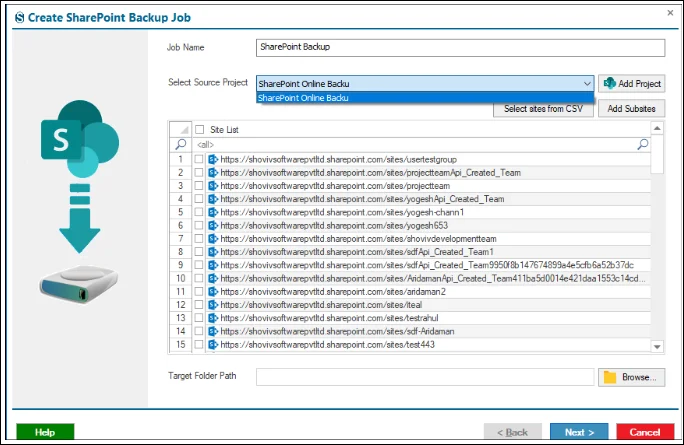Click the Shoviv logo in the title bar

tap(19, 18)
